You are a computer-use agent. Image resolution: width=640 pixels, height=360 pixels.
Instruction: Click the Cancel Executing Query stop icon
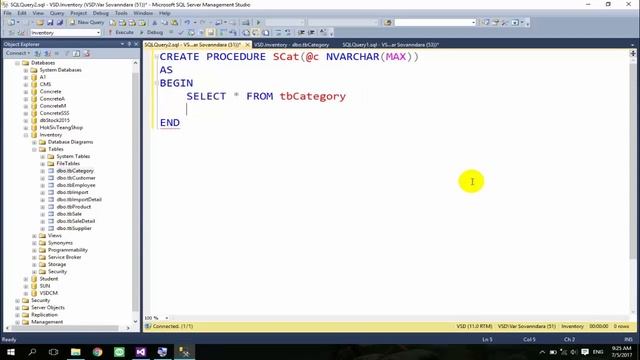point(171,32)
